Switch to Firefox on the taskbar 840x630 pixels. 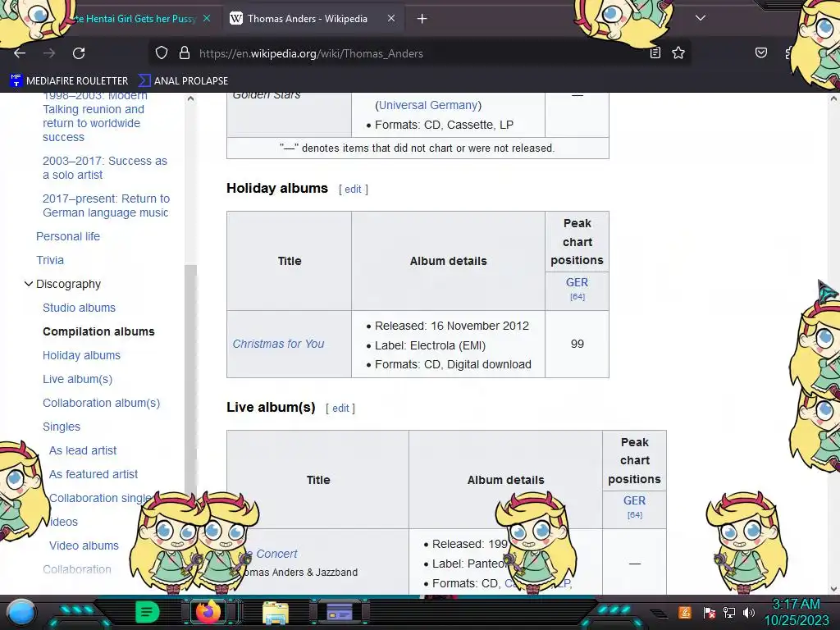click(208, 612)
